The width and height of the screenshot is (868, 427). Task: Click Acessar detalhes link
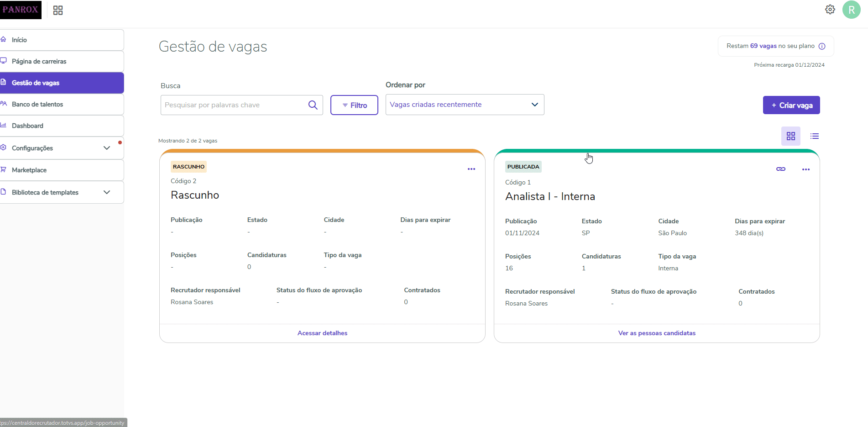click(x=322, y=333)
